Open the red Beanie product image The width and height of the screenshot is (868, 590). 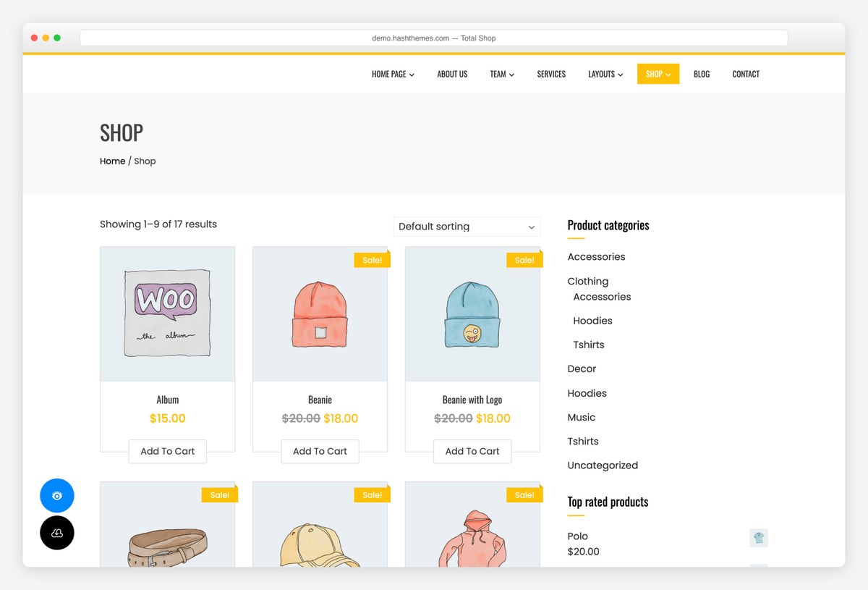pos(320,314)
